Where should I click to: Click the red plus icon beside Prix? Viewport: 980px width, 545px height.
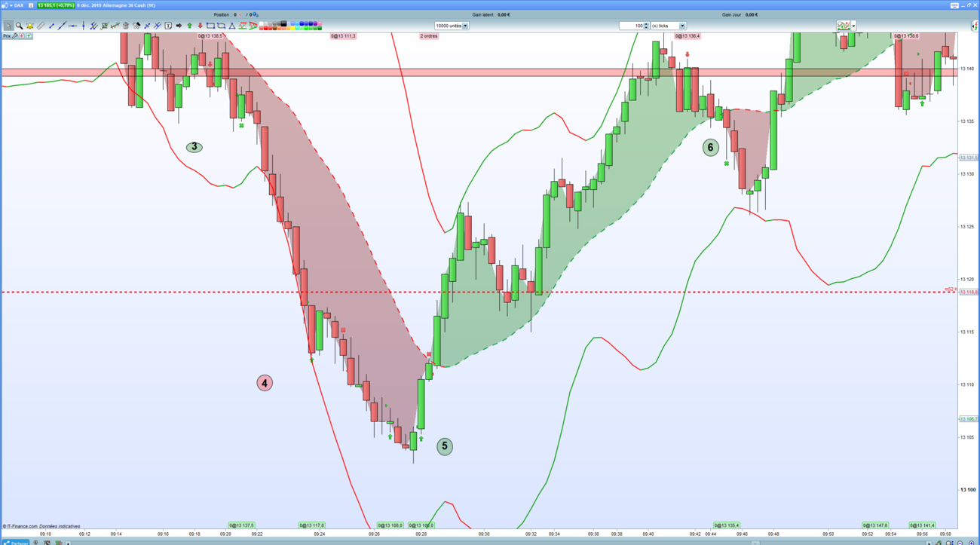(22, 35)
